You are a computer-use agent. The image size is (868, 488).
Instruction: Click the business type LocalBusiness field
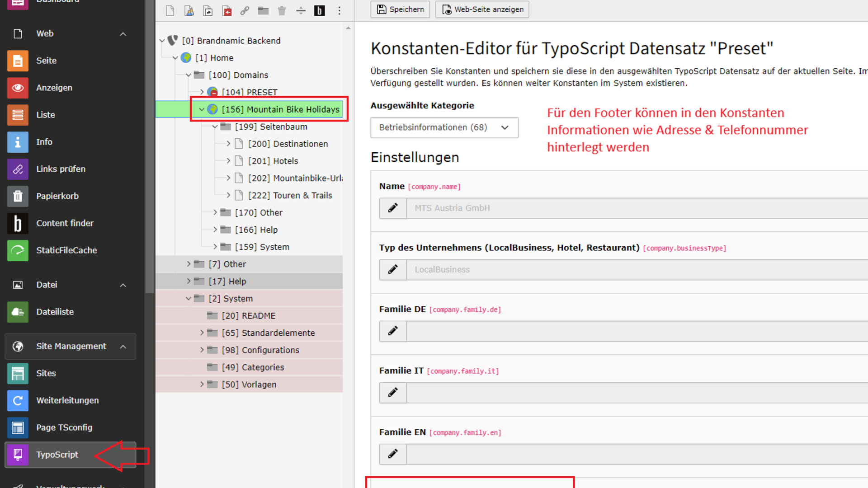click(633, 270)
